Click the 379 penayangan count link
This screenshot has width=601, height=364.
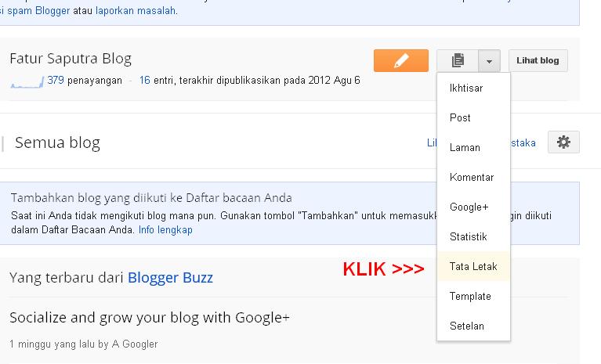pyautogui.click(x=56, y=81)
